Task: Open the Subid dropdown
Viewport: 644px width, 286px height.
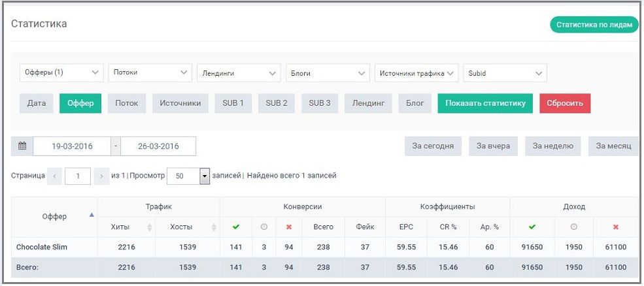Action: [x=505, y=73]
